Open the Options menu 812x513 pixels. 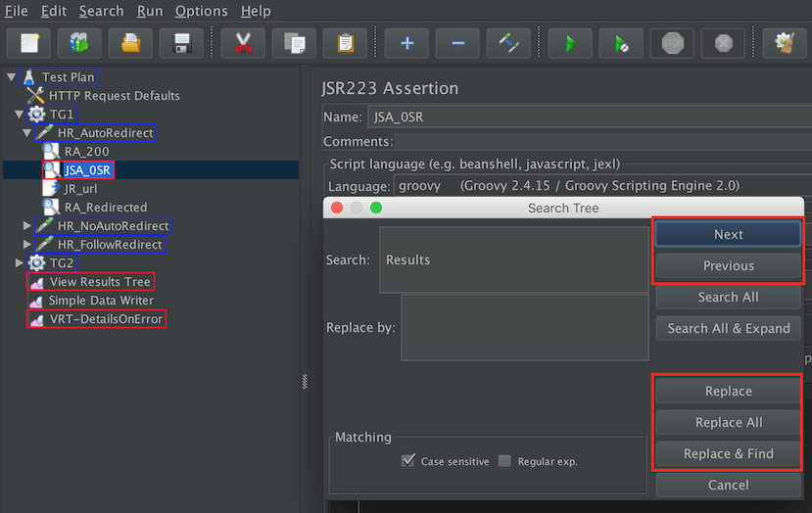pyautogui.click(x=199, y=11)
